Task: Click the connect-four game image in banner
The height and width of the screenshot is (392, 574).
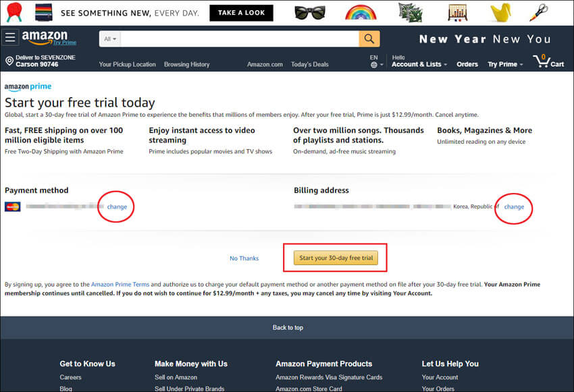Action: coord(457,13)
